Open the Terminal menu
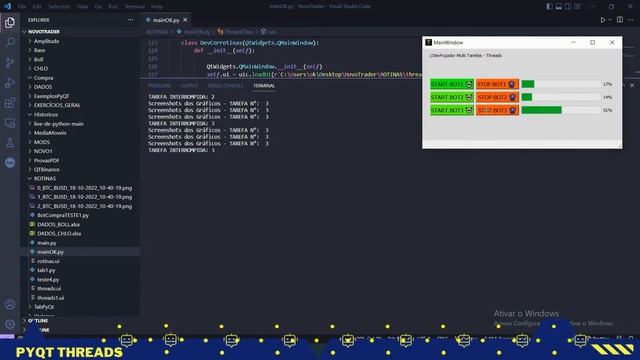 coord(135,7)
